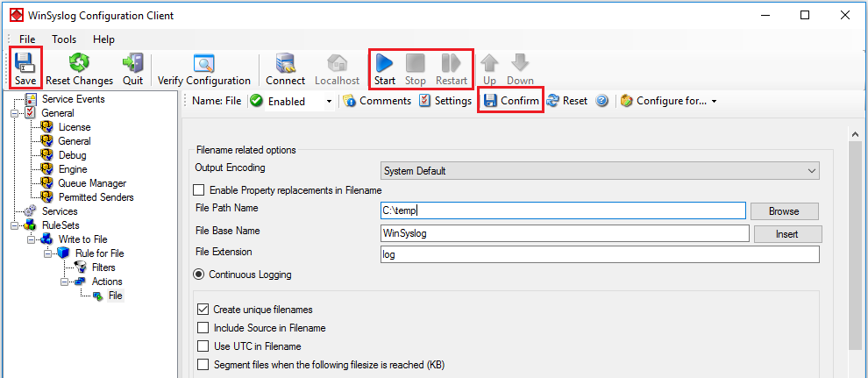
Task: Click the File Path Name field
Action: 563,210
